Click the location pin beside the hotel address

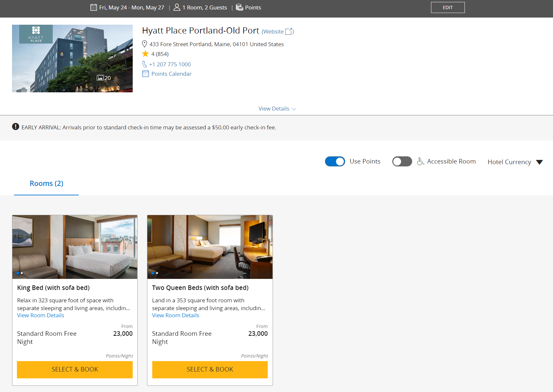point(144,44)
